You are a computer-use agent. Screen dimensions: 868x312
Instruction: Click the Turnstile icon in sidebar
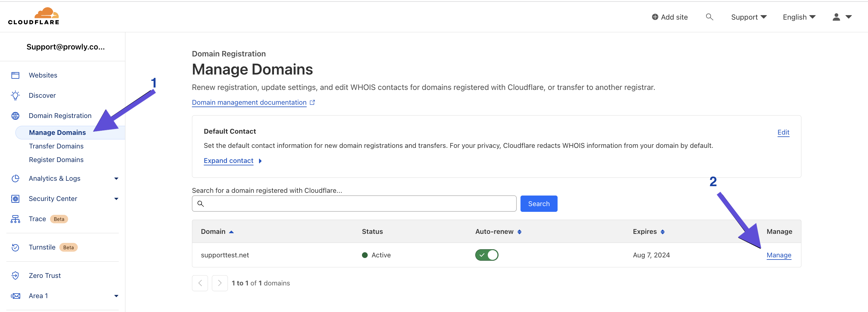click(x=15, y=247)
